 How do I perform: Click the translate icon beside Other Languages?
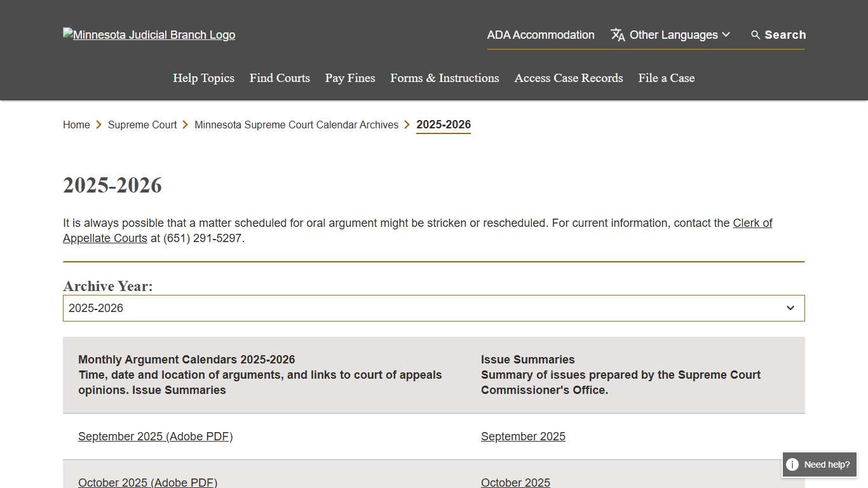tap(618, 35)
